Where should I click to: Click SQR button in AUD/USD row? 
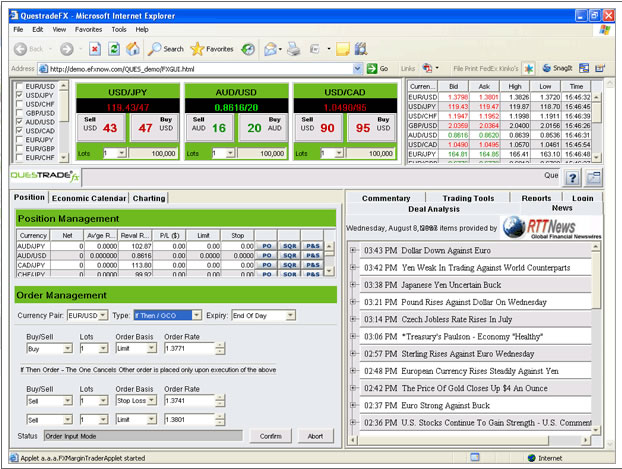click(290, 256)
